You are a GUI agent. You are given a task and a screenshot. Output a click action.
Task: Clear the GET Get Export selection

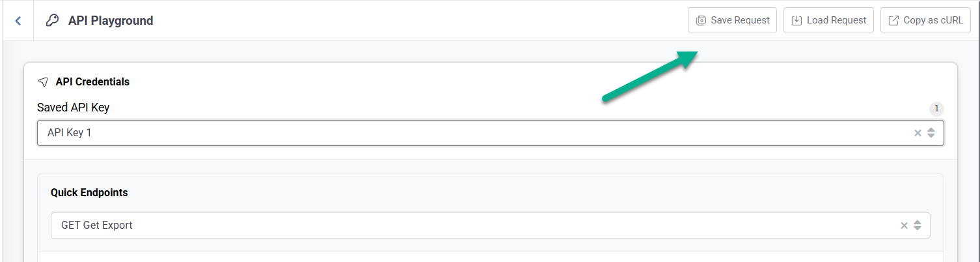904,226
